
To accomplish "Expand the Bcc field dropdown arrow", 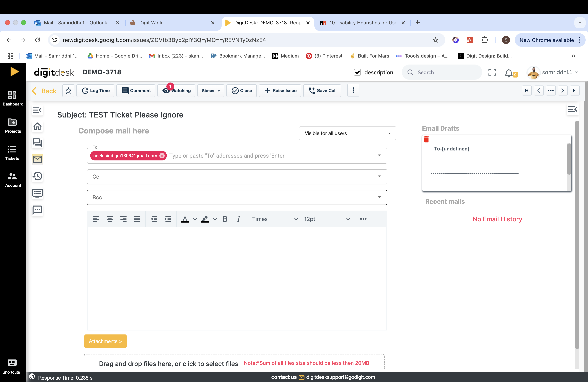I will 379,197.
